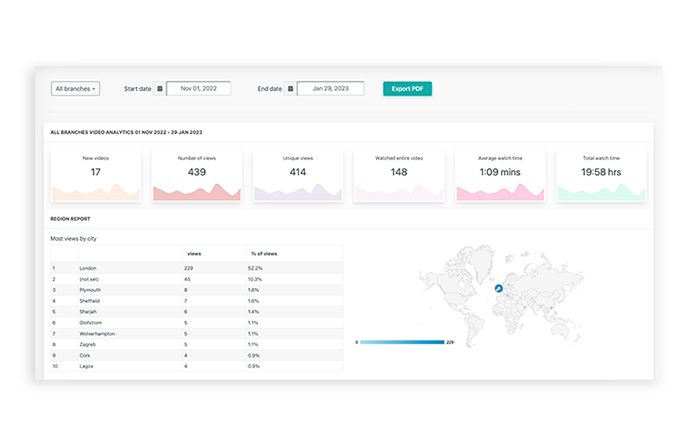This screenshot has height=438, width=687.
Task: Click the Cork city row
Action: click(x=197, y=355)
